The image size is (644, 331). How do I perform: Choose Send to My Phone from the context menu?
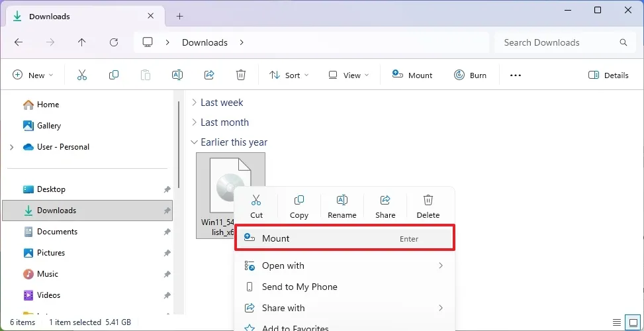[x=299, y=287]
